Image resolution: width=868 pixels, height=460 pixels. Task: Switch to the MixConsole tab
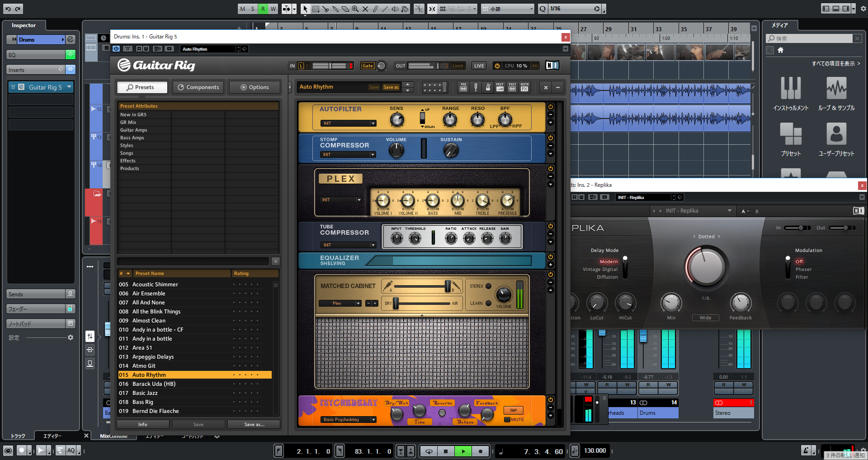pyautogui.click(x=113, y=436)
